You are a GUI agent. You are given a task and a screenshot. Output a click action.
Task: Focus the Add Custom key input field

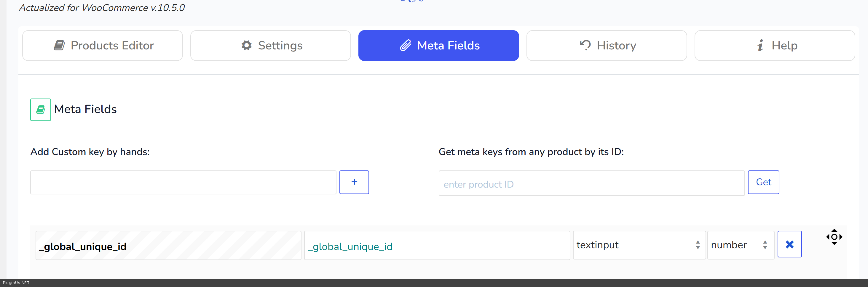(x=183, y=182)
